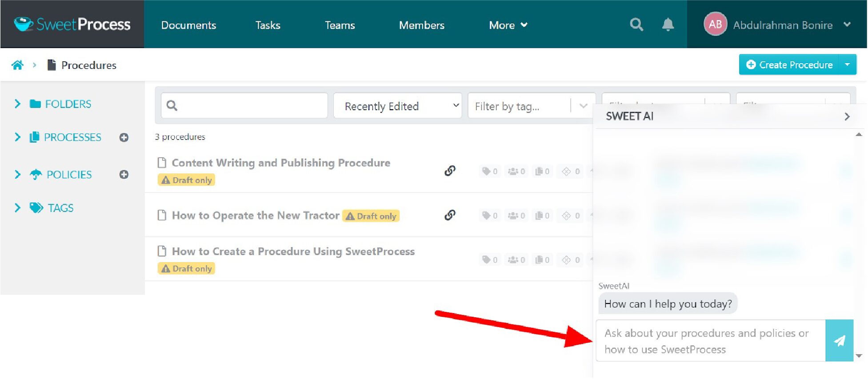Click team count of New Tractor procedure

click(x=516, y=215)
